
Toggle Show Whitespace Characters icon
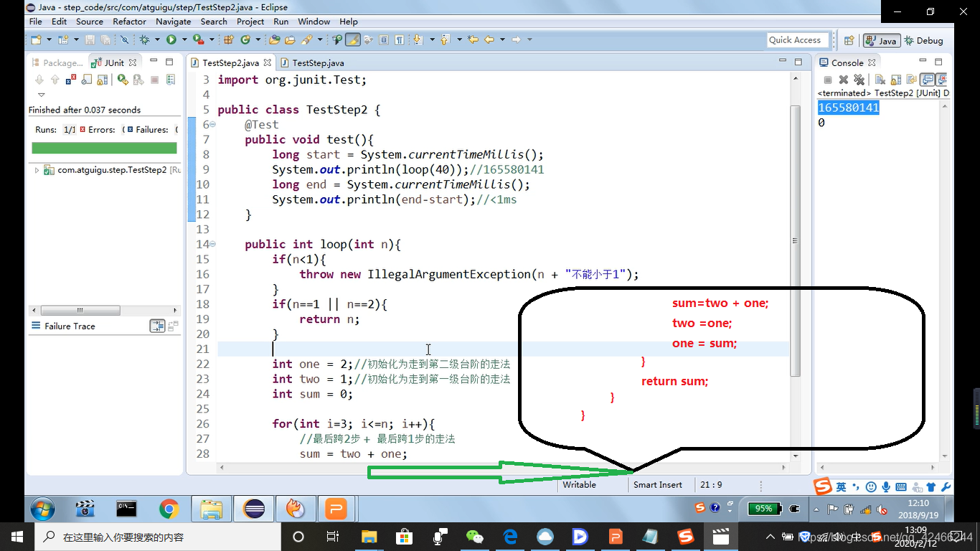tap(400, 39)
